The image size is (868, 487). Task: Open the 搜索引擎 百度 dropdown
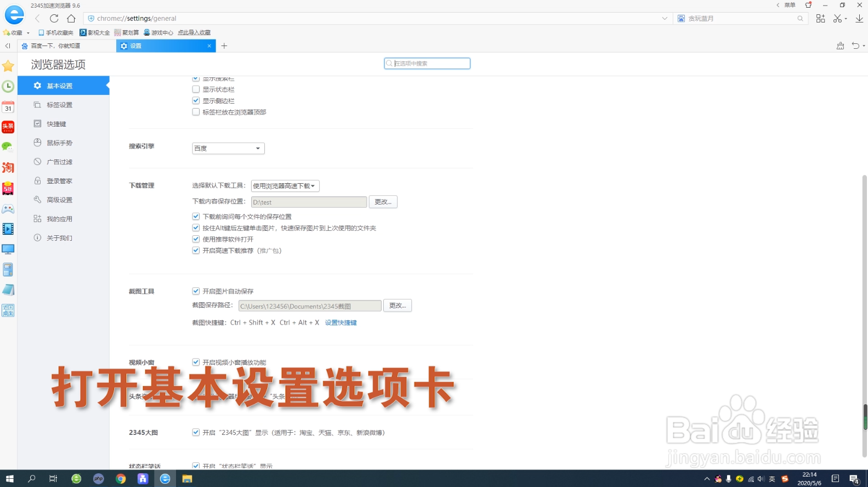pyautogui.click(x=228, y=148)
